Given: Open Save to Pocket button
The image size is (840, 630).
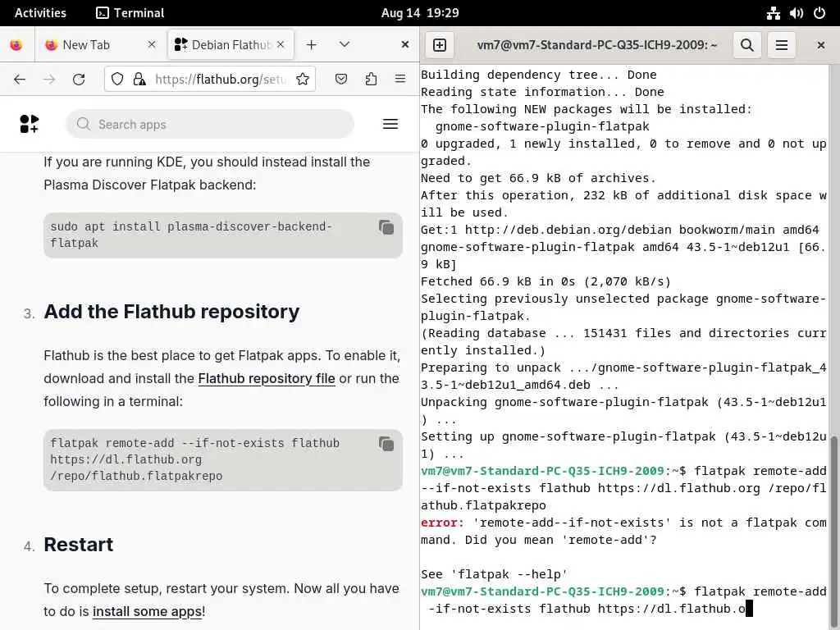Looking at the screenshot, I should pyautogui.click(x=341, y=80).
